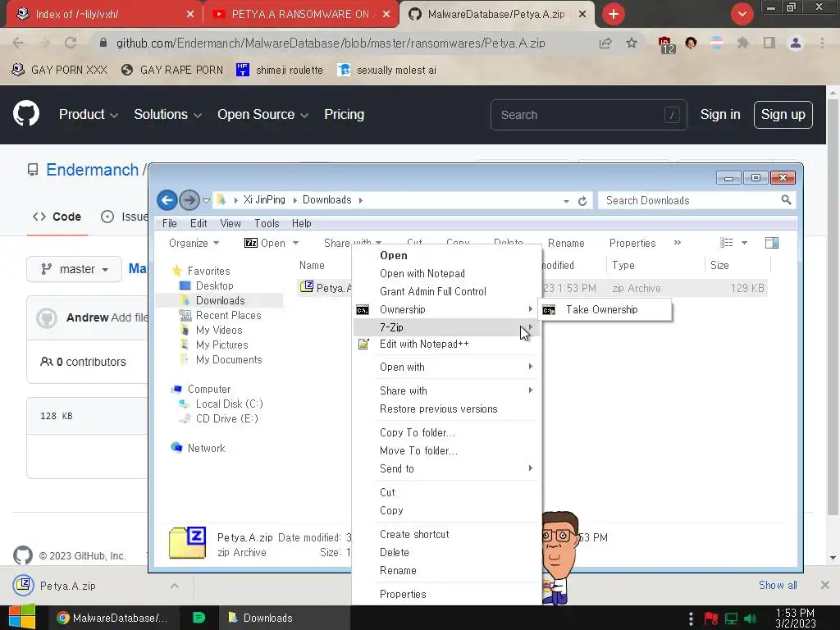Click the Windows Start button
This screenshot has width=840, height=630.
22,617
